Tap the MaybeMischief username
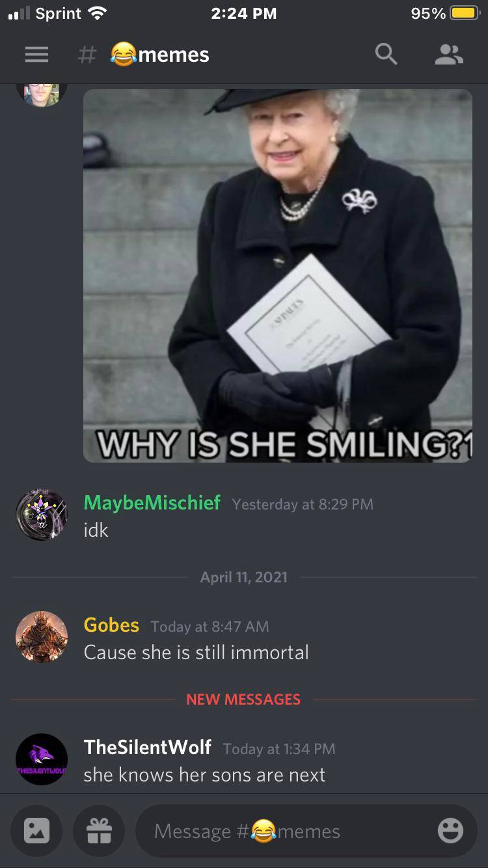The image size is (488, 868). coord(152,503)
